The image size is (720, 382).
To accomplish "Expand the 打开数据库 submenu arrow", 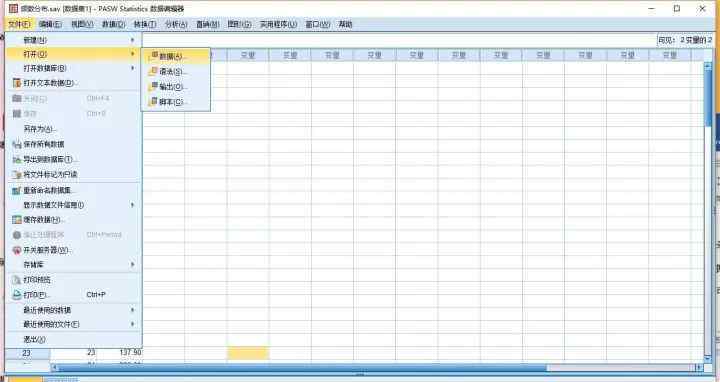I will (x=133, y=68).
